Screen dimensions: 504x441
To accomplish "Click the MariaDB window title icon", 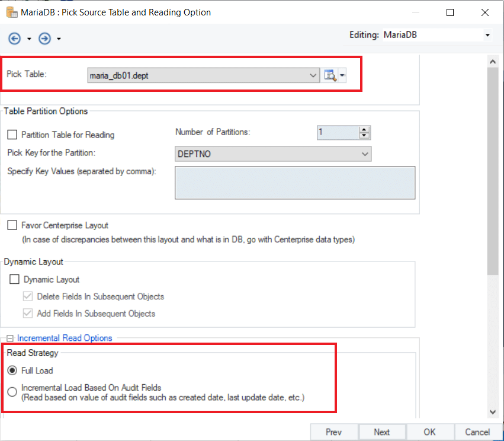I will click(9, 12).
